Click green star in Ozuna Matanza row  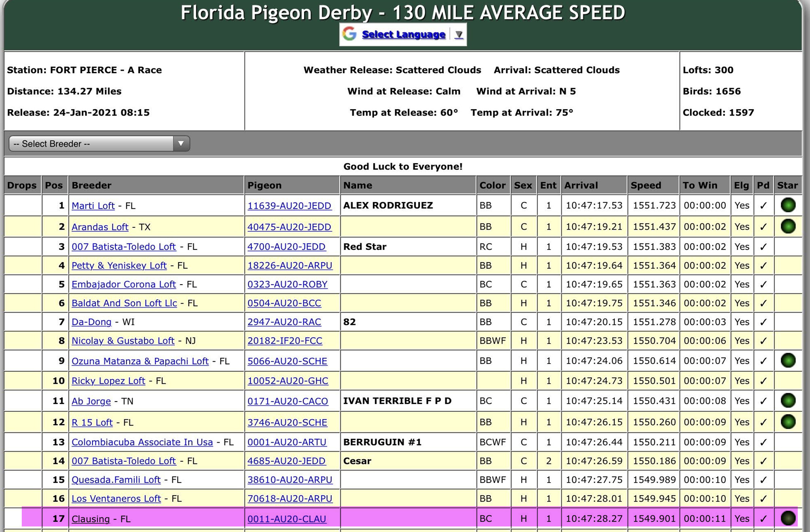pyautogui.click(x=788, y=360)
